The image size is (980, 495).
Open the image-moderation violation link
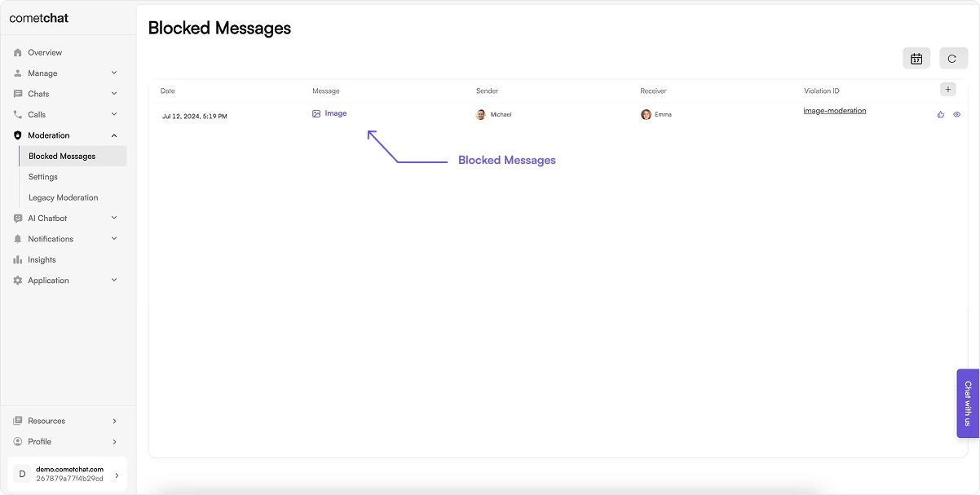pos(835,111)
